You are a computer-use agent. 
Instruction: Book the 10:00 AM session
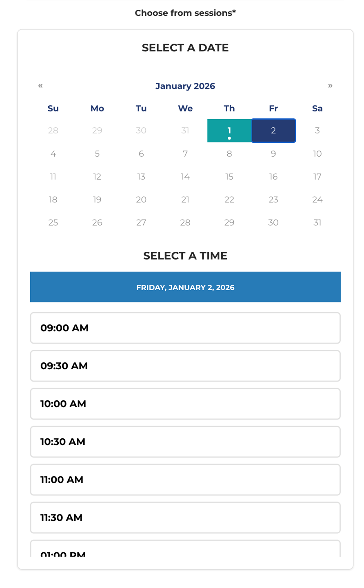185,404
